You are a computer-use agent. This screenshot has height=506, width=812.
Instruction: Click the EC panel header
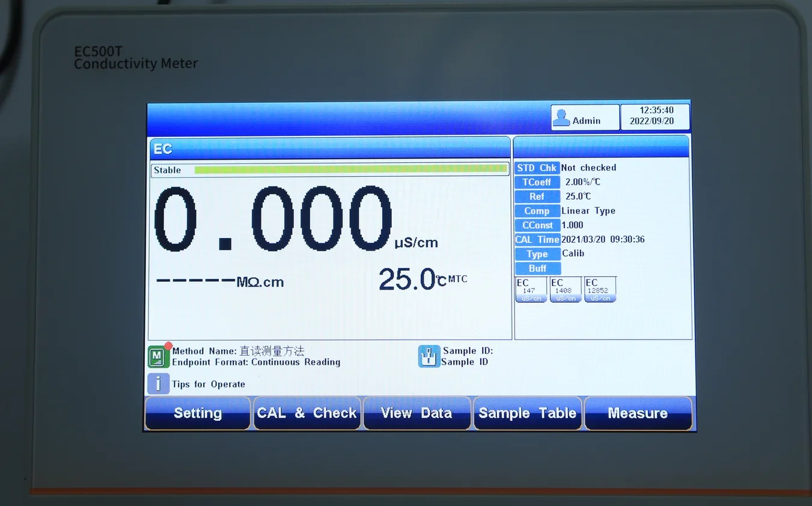329,148
